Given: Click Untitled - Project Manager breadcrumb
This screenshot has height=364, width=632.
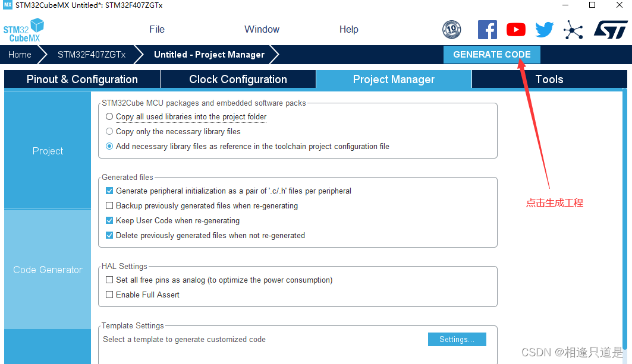Looking at the screenshot, I should pos(209,55).
